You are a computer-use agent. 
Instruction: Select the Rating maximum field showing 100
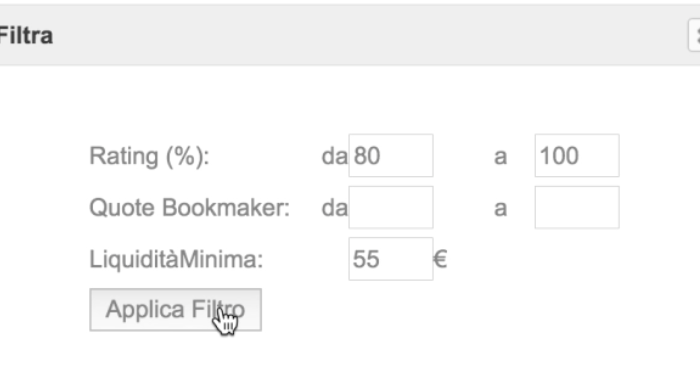(x=577, y=155)
